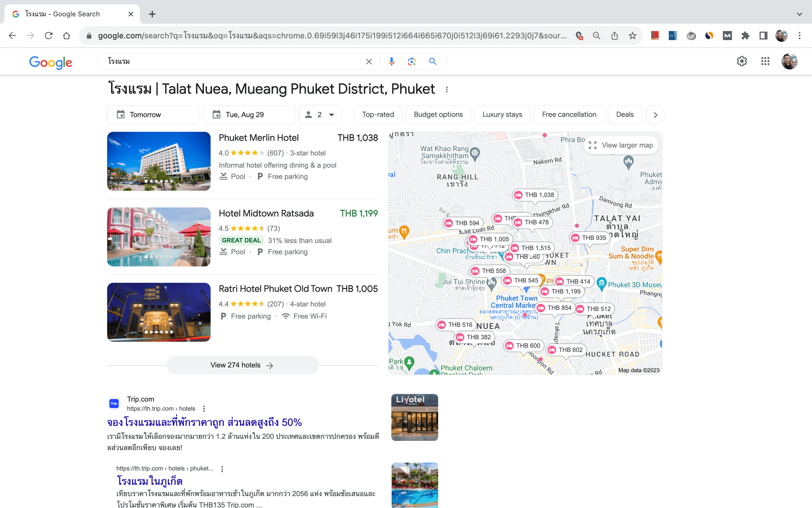Image resolution: width=812 pixels, height=508 pixels.
Task: Select the THB 516 map price marker
Action: coord(456,325)
